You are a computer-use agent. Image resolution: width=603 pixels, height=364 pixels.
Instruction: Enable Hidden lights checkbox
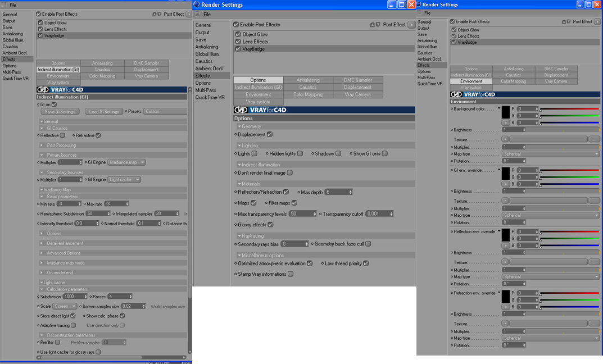coord(300,154)
